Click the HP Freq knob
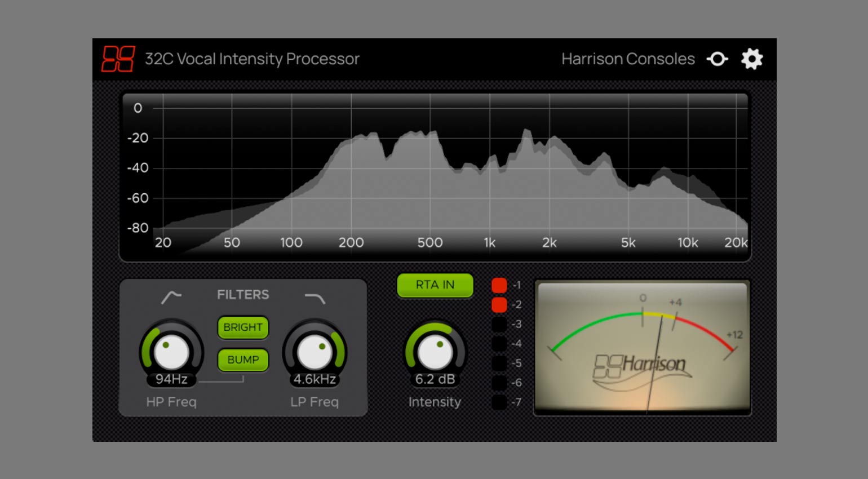This screenshot has width=868, height=479. [x=171, y=351]
